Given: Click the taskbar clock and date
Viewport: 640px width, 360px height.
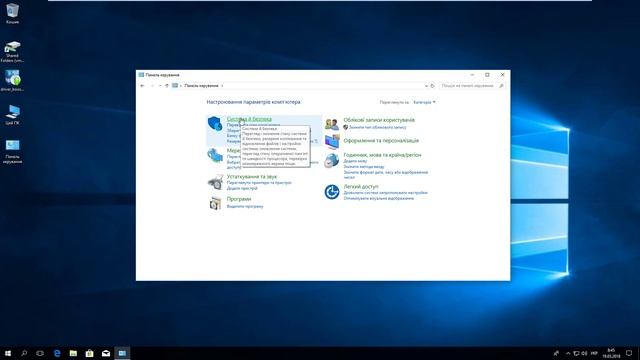Looking at the screenshot, I should pos(611,353).
